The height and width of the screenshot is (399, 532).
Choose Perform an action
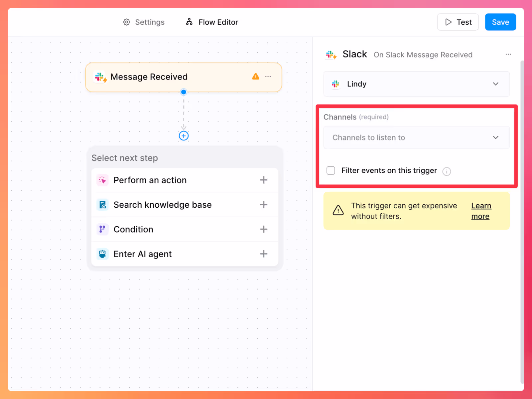[185, 180]
